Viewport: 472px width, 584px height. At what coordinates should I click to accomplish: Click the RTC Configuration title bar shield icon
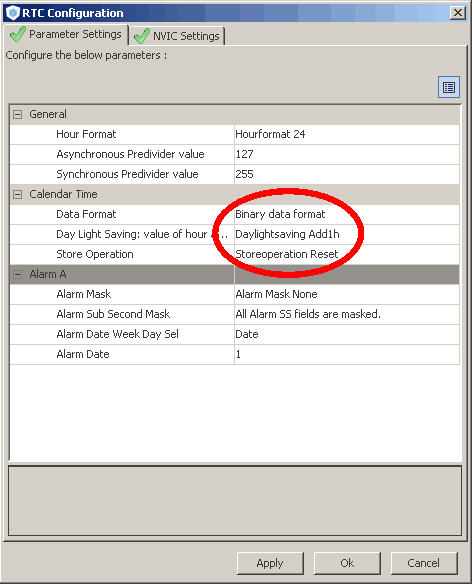[x=13, y=13]
